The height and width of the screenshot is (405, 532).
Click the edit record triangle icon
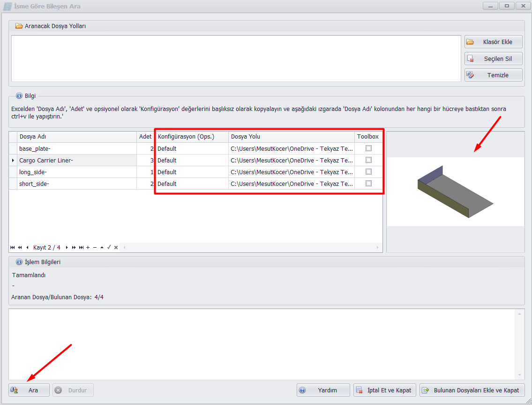[x=102, y=247]
